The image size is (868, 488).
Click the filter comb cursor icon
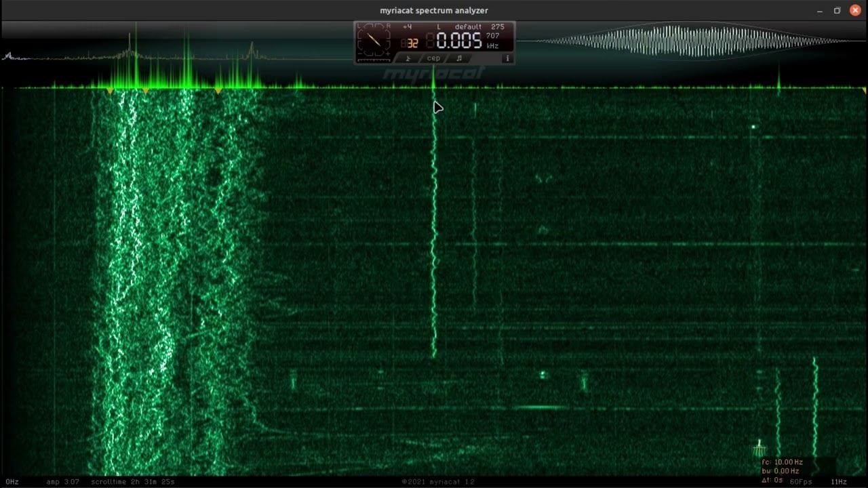(x=759, y=448)
